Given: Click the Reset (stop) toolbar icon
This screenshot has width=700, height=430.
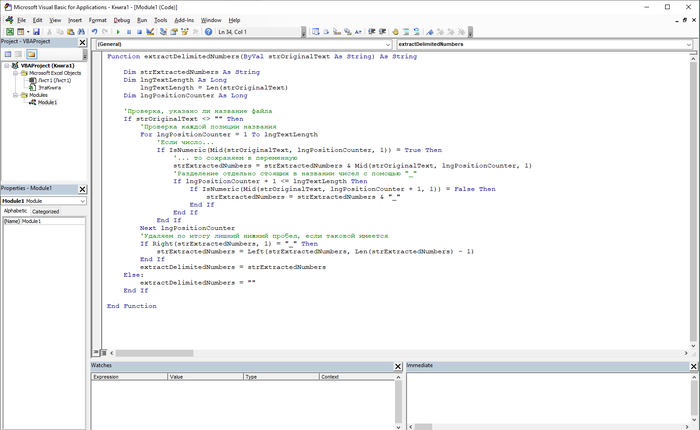Looking at the screenshot, I should pyautogui.click(x=138, y=32).
